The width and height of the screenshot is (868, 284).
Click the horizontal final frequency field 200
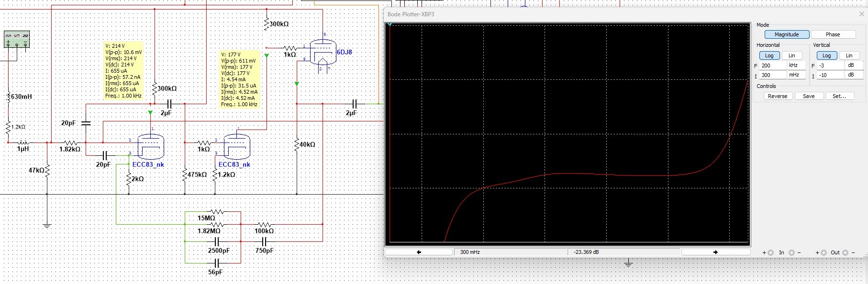(773, 66)
